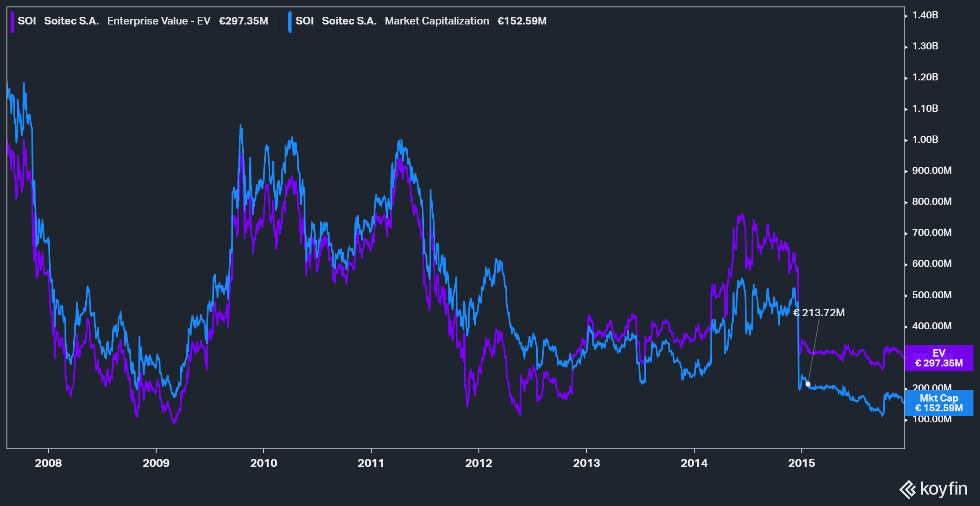Click Soitec S.A. name in the Market Capitalization legend
Screen dimensions: 980x506
pyautogui.click(x=349, y=21)
